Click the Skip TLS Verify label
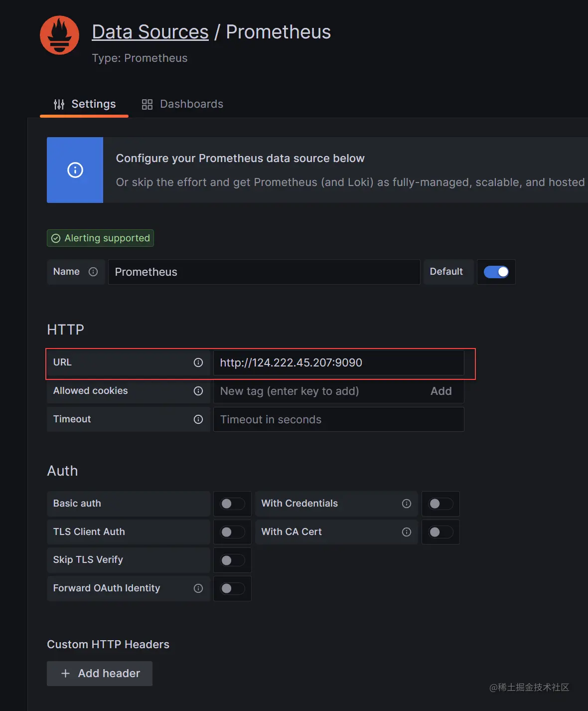588x711 pixels. pos(88,560)
